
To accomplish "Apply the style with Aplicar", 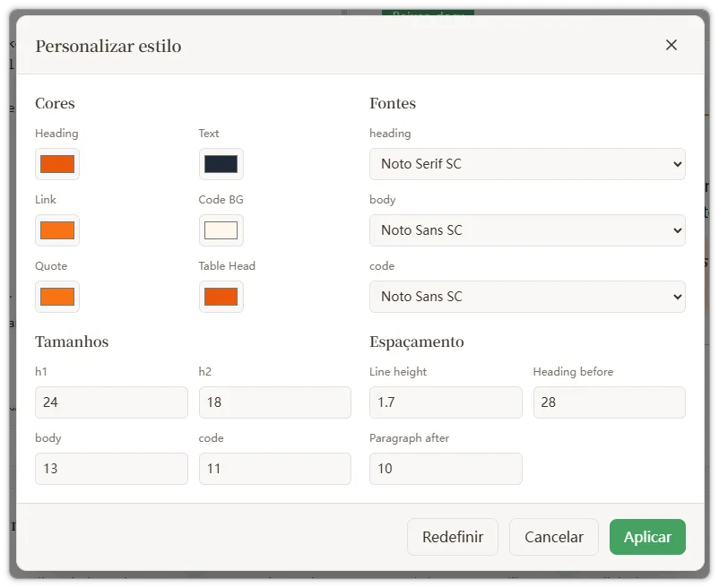I will pos(647,537).
